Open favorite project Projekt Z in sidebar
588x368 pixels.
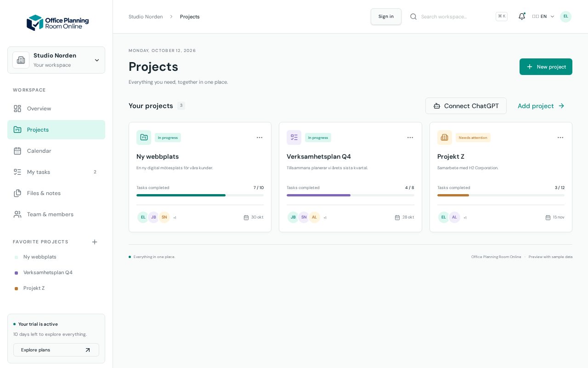pos(56,288)
